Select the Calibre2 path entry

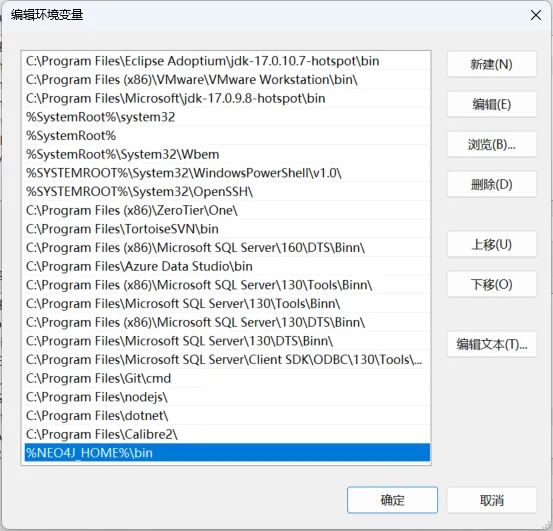point(227,434)
